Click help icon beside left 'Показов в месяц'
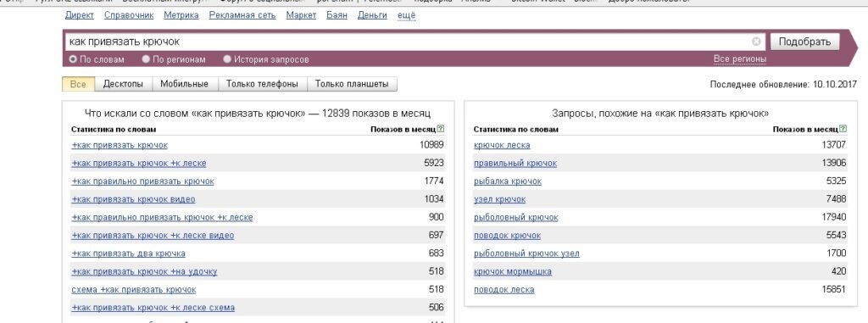This screenshot has height=323, width=868. (441, 129)
